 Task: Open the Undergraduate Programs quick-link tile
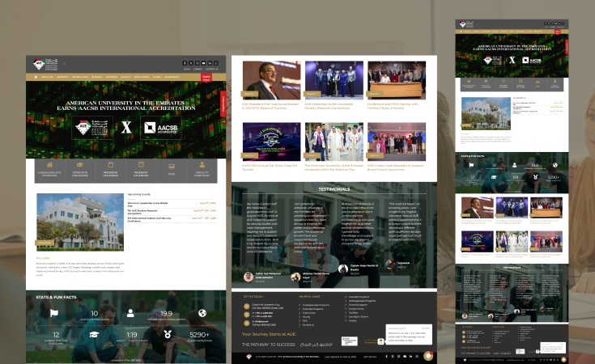pos(49,170)
